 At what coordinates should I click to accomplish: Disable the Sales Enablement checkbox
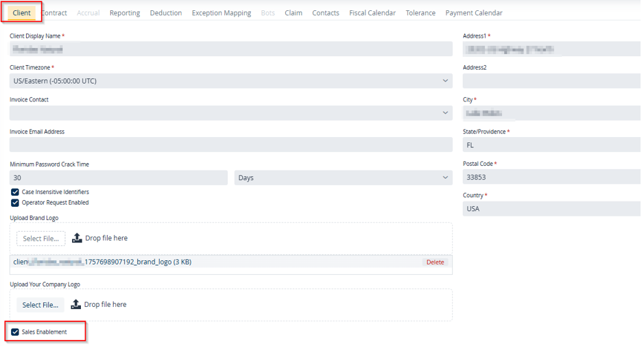click(15, 332)
